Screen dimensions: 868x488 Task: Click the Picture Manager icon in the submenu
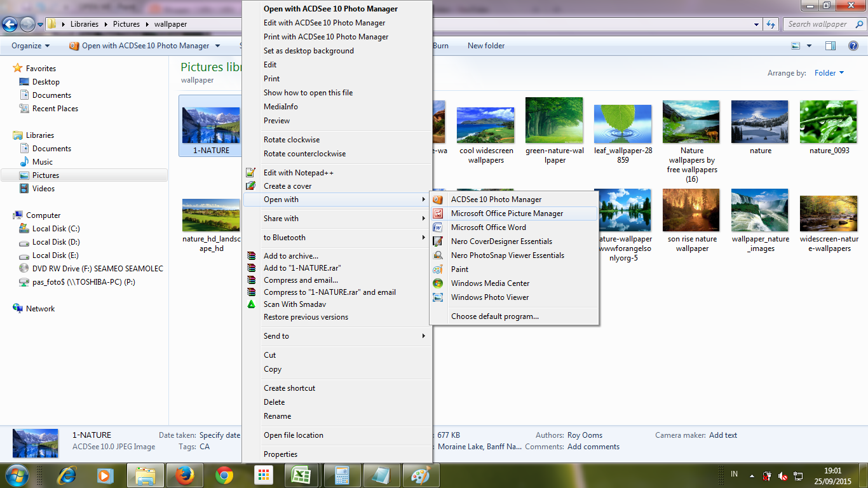pyautogui.click(x=438, y=213)
